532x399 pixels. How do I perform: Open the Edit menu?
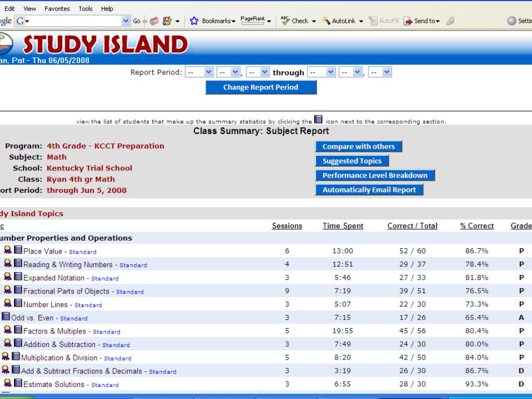9,9
